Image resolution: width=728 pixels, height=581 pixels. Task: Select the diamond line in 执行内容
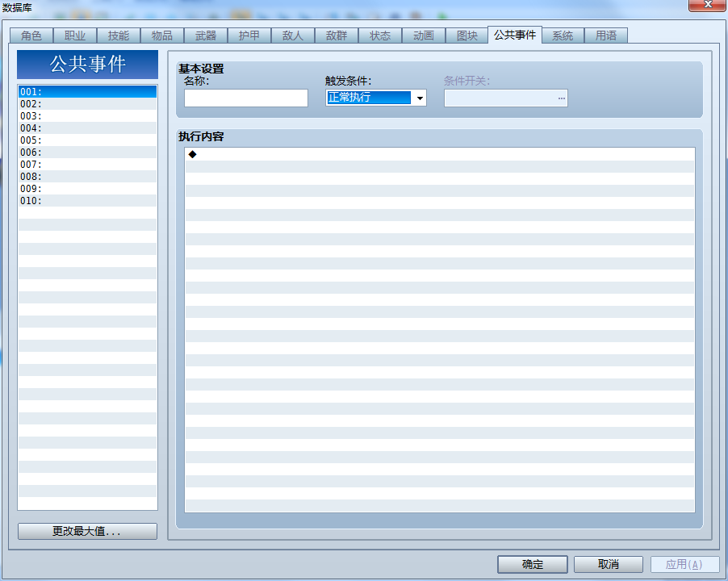click(439, 154)
